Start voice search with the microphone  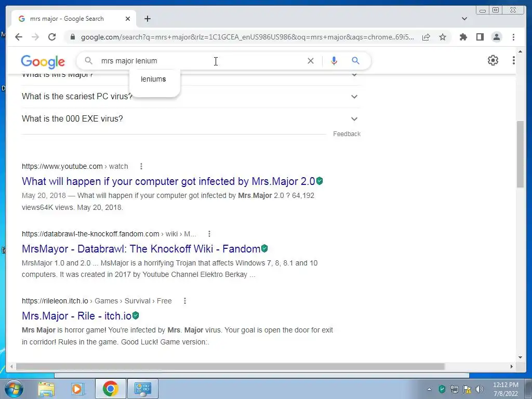click(x=334, y=61)
